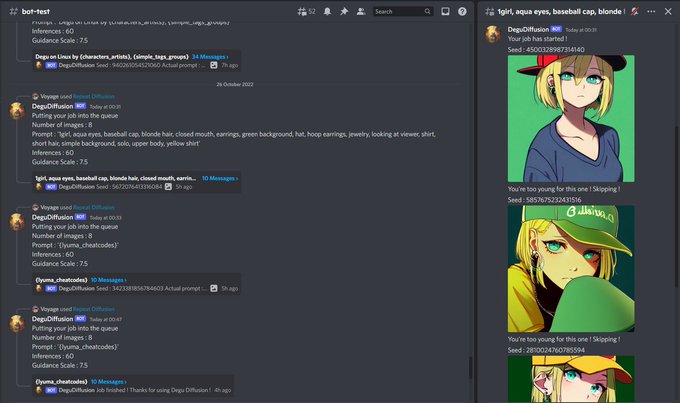Viewport: 680px width, 403px height.
Task: Click the Seed : 4500328987314140 text
Action: click(546, 50)
